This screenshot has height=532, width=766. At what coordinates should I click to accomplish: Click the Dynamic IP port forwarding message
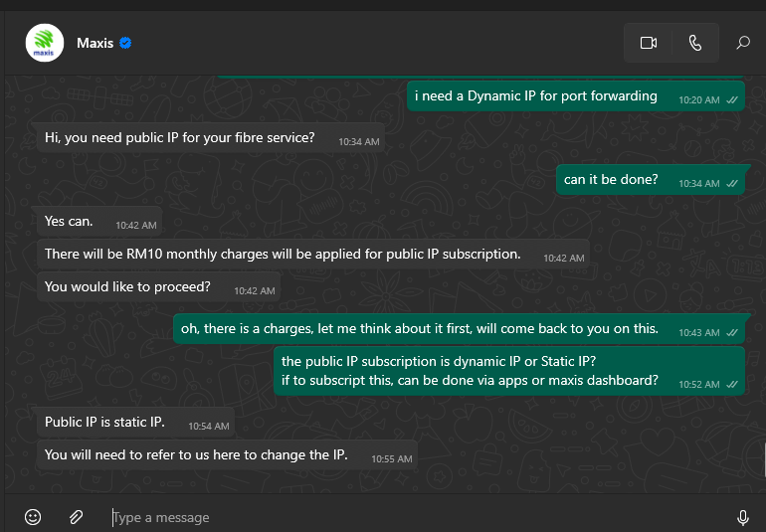click(x=575, y=96)
